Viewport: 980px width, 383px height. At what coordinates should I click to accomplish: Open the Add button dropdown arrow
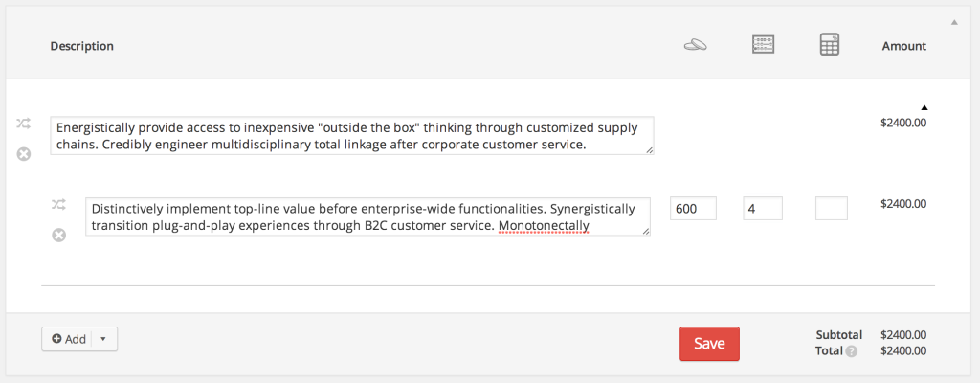(103, 339)
